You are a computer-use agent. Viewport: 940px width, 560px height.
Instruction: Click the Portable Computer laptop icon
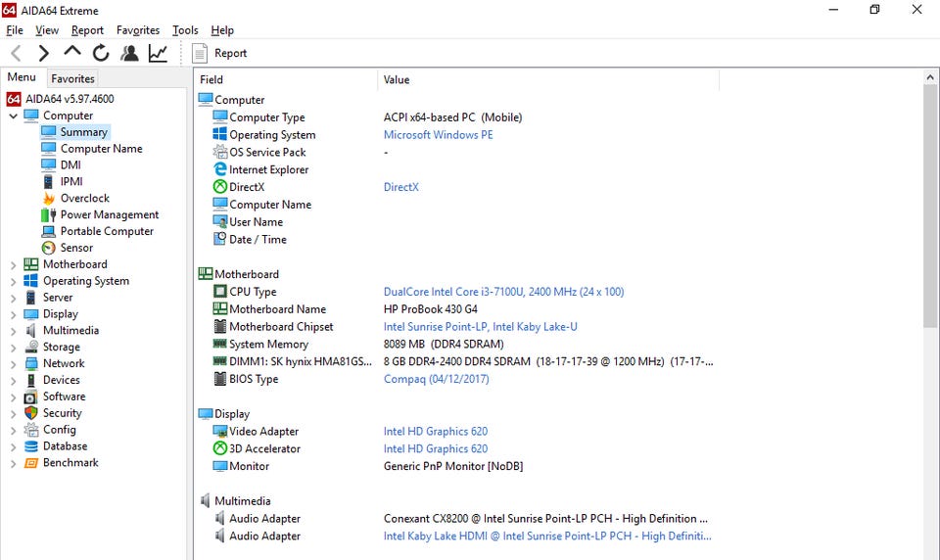[49, 231]
